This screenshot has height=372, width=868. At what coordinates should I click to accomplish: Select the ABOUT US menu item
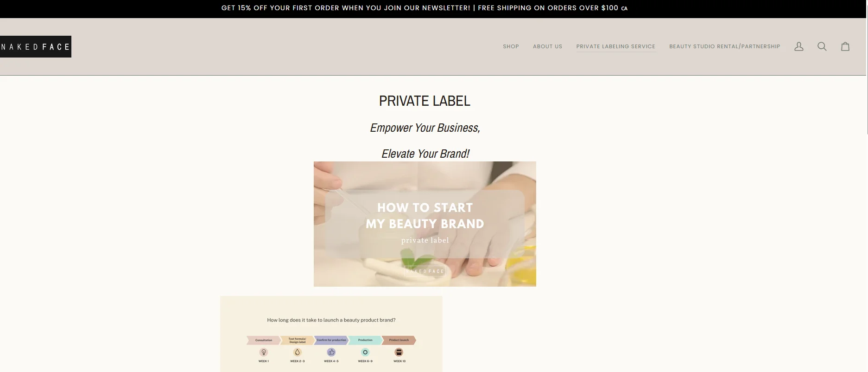click(x=547, y=46)
